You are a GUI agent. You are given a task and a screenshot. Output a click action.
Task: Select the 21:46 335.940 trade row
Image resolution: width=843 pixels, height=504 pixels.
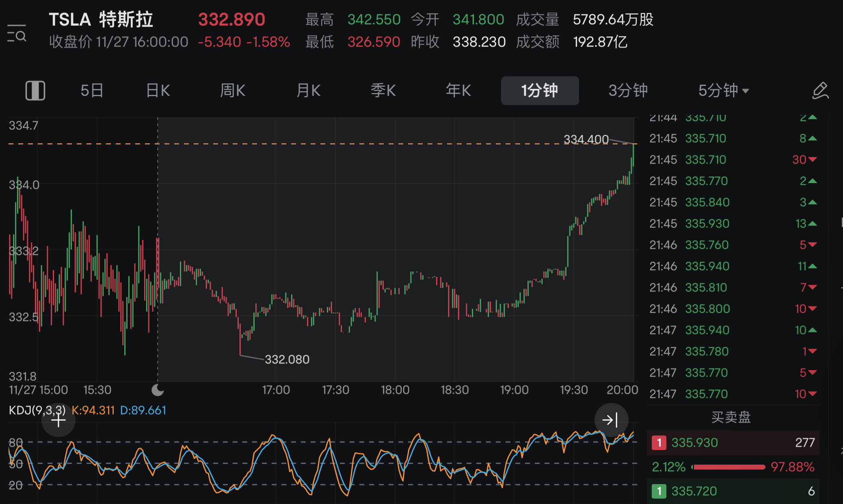pyautogui.click(x=733, y=266)
